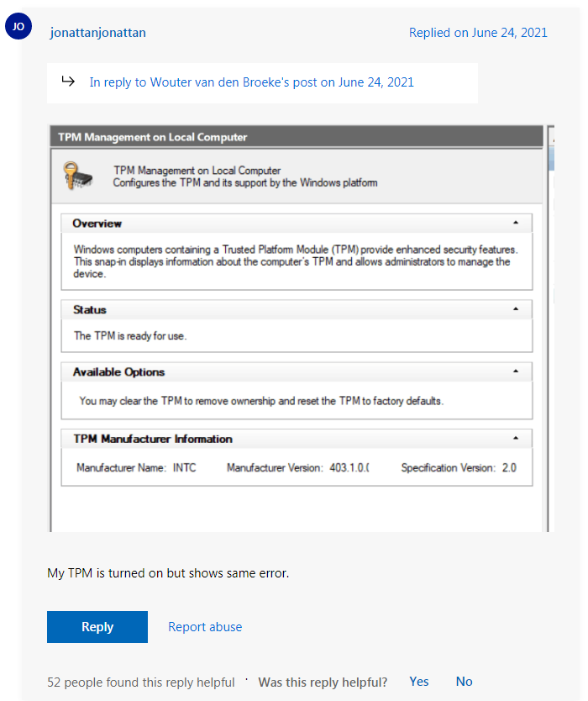Screen dimensions: 588x701
Task: Click the Available Options header
Action: tap(297, 372)
